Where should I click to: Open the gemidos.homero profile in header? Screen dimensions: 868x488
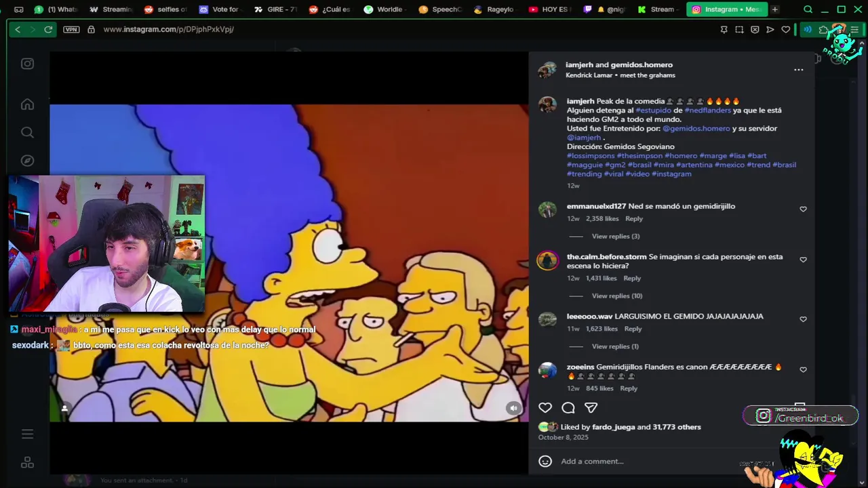[x=642, y=65]
